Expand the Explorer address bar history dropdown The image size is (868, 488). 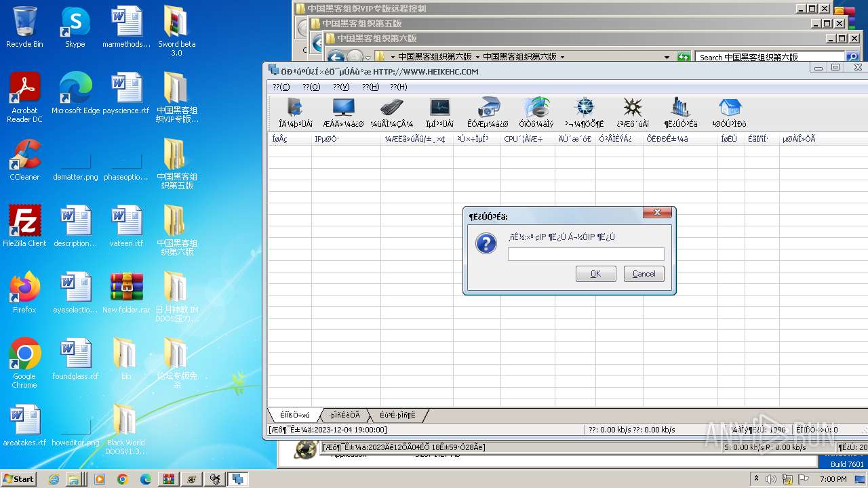coord(667,58)
